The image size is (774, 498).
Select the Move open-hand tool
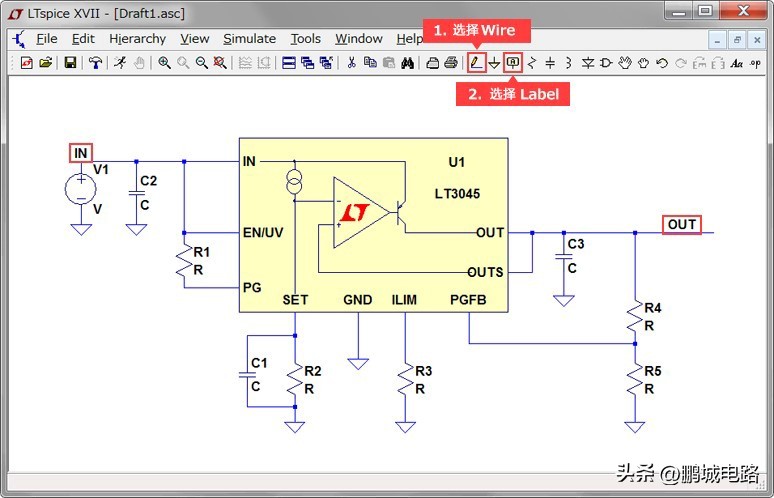tap(625, 63)
